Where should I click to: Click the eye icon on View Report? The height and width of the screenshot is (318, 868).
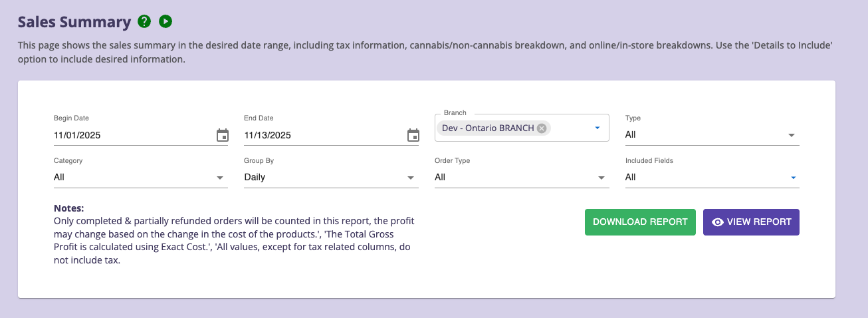(717, 222)
